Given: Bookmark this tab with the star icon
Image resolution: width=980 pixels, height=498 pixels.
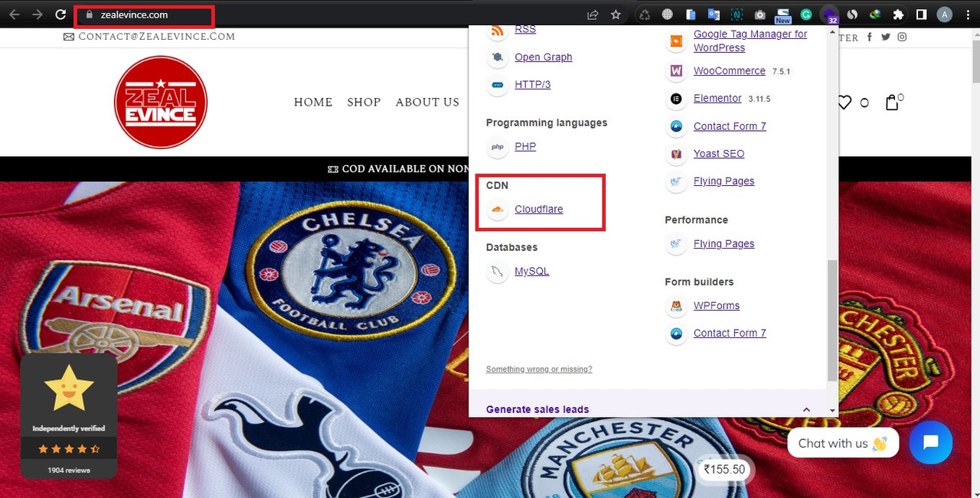Looking at the screenshot, I should tap(616, 15).
